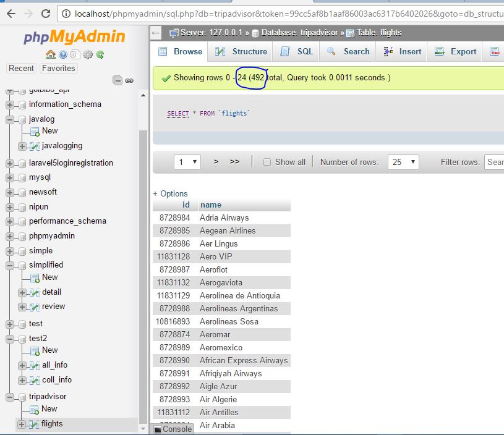The height and width of the screenshot is (435, 504).
Task: Click the partially visible tab icon after Export
Action: coord(494,51)
